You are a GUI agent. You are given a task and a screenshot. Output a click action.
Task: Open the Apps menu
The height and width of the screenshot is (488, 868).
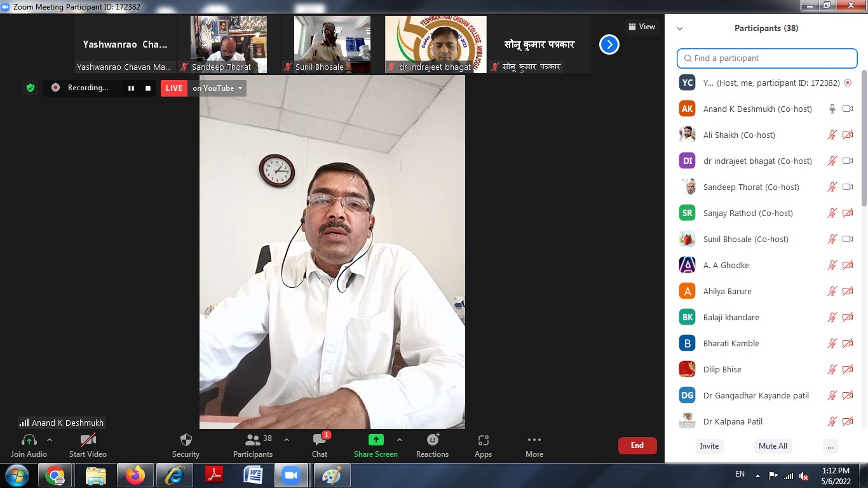[483, 445]
